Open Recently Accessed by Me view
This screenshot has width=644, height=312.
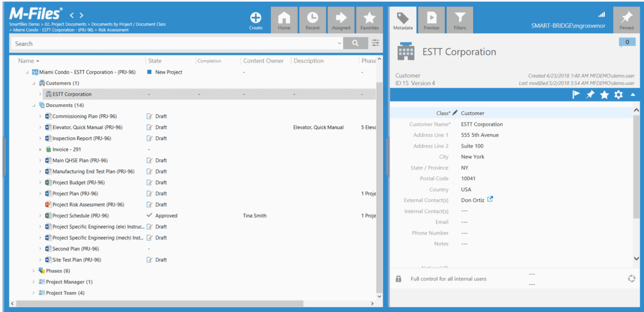(x=312, y=19)
